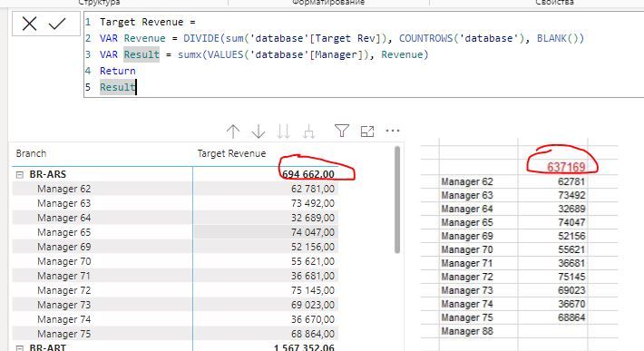Image resolution: width=644 pixels, height=351 pixels.
Task: Click the value 36 670,00 in the matrix
Action: [x=313, y=319]
